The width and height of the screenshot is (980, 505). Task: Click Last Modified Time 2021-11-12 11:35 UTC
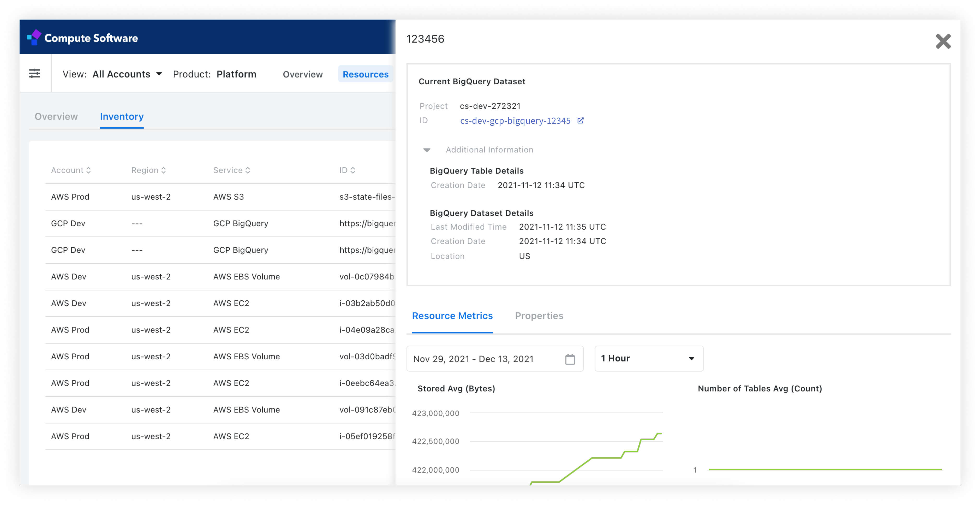tap(562, 227)
